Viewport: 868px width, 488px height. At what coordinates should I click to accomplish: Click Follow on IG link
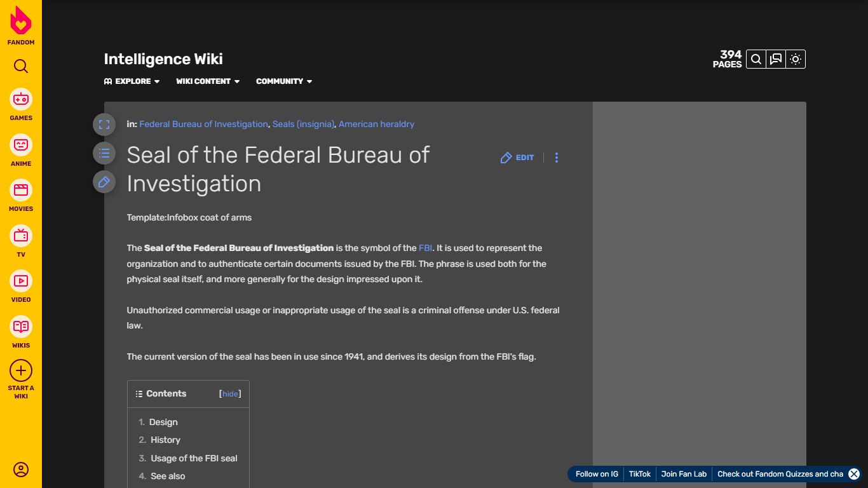[597, 474]
